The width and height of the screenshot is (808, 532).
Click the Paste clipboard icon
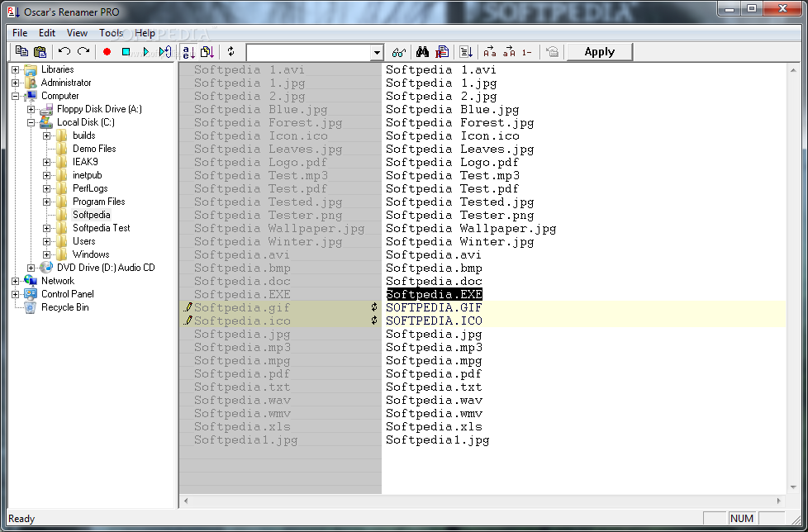coord(40,51)
